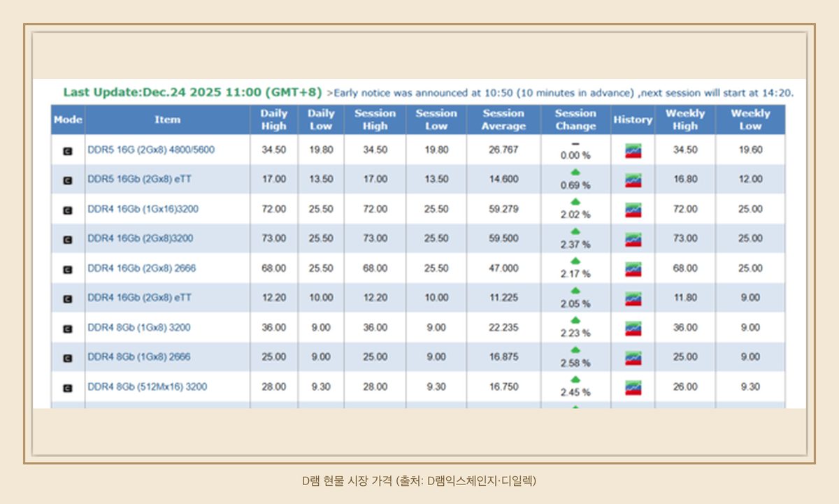
Task: Select mode icon for DDR4 8Gb (1Gx8) 2666
Action: [68, 358]
